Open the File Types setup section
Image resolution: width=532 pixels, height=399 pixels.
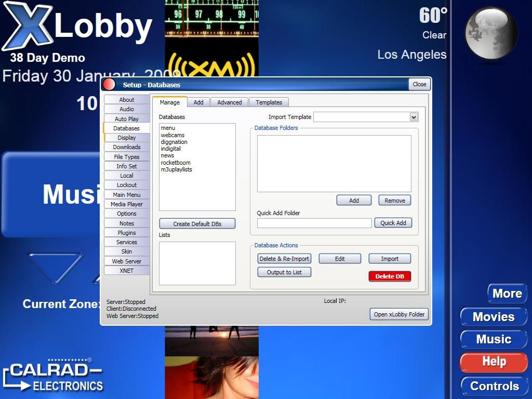[127, 157]
